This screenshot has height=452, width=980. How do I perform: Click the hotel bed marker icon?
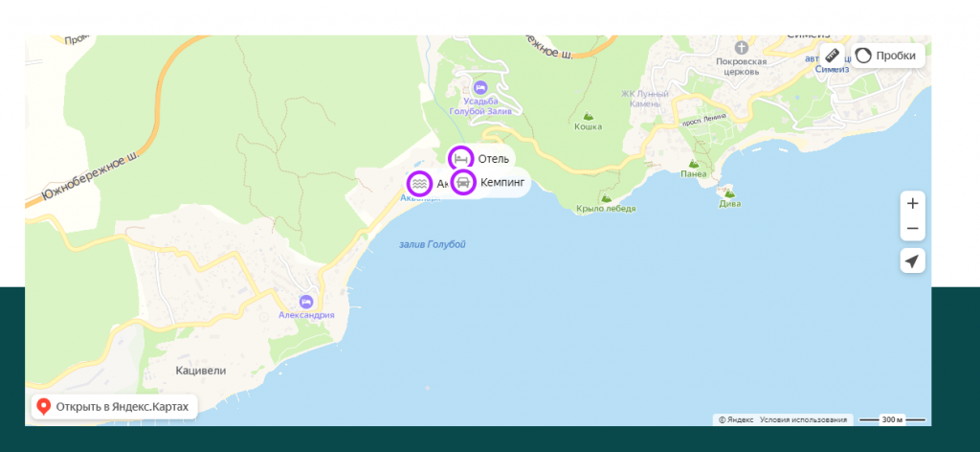(x=461, y=158)
